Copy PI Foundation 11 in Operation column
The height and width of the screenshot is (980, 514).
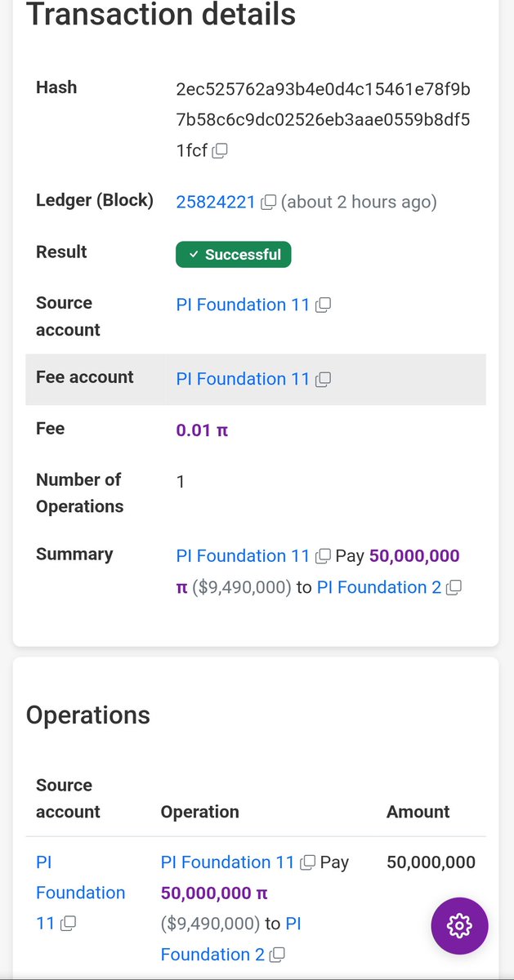[308, 863]
